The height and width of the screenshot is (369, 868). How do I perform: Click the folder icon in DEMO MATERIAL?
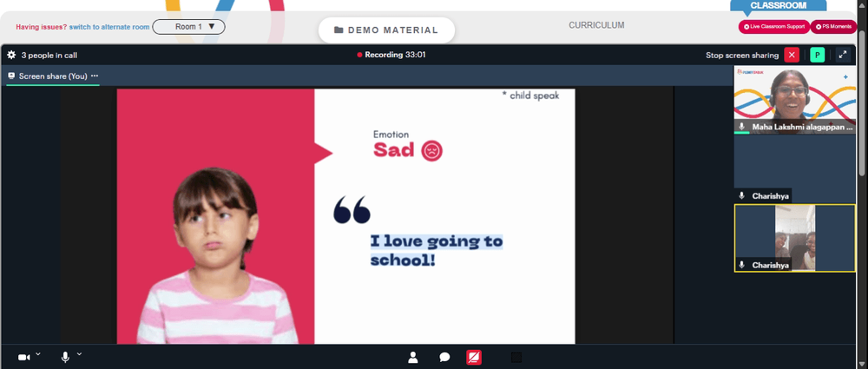[x=339, y=30]
